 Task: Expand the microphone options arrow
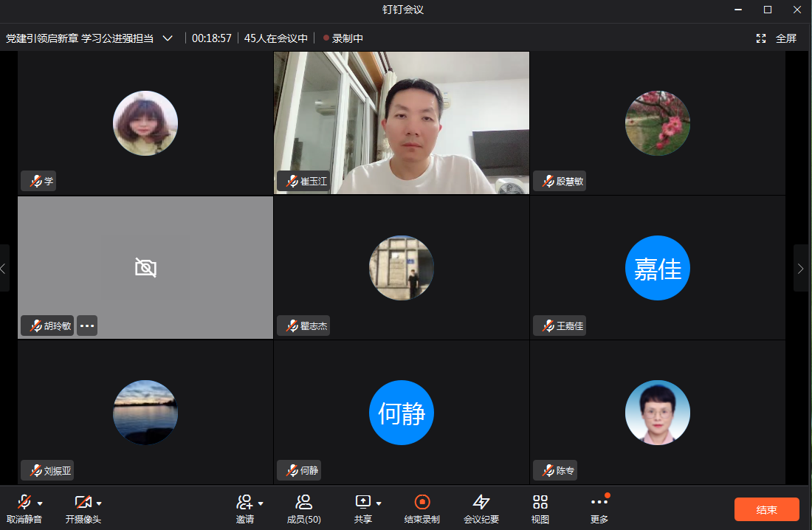point(40,503)
